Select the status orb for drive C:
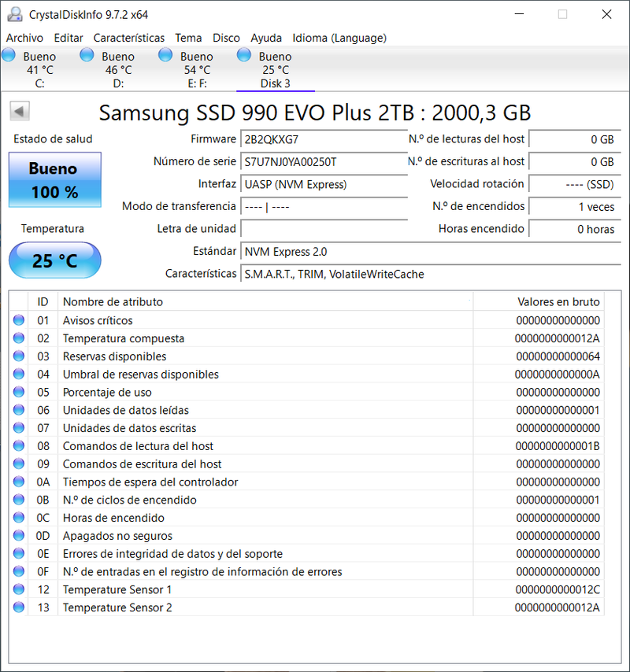 8,55
